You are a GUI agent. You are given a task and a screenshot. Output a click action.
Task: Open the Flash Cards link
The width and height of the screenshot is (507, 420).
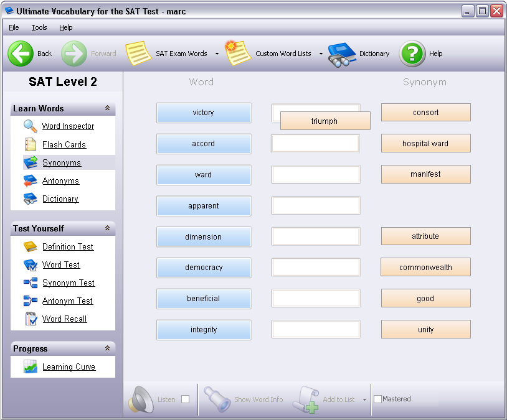pyautogui.click(x=64, y=144)
